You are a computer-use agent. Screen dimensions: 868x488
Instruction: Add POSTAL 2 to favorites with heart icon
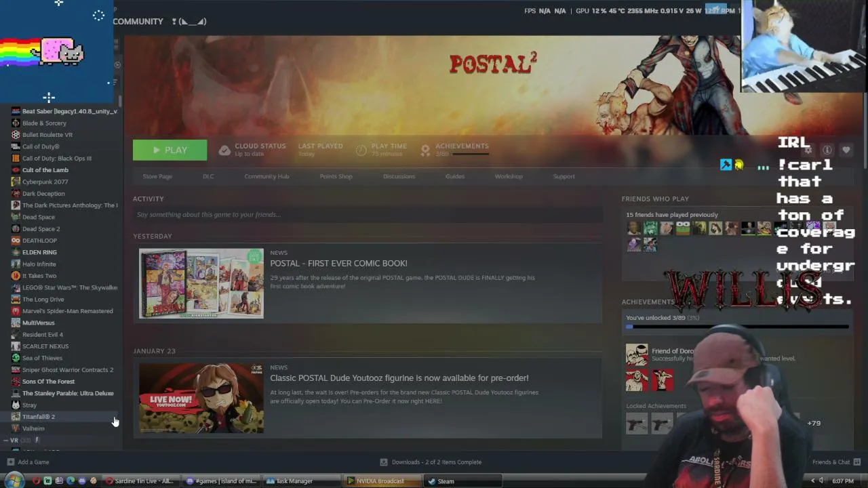coord(846,150)
